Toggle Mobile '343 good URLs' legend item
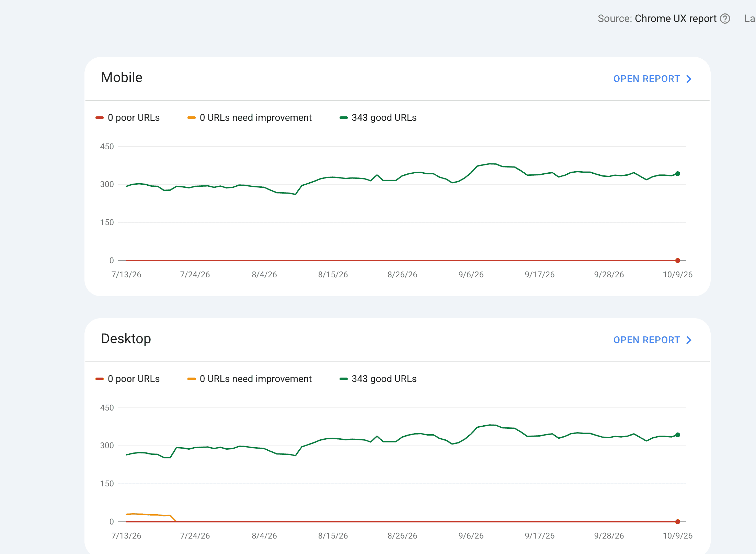Screen dimensions: 756x554 (x=378, y=118)
